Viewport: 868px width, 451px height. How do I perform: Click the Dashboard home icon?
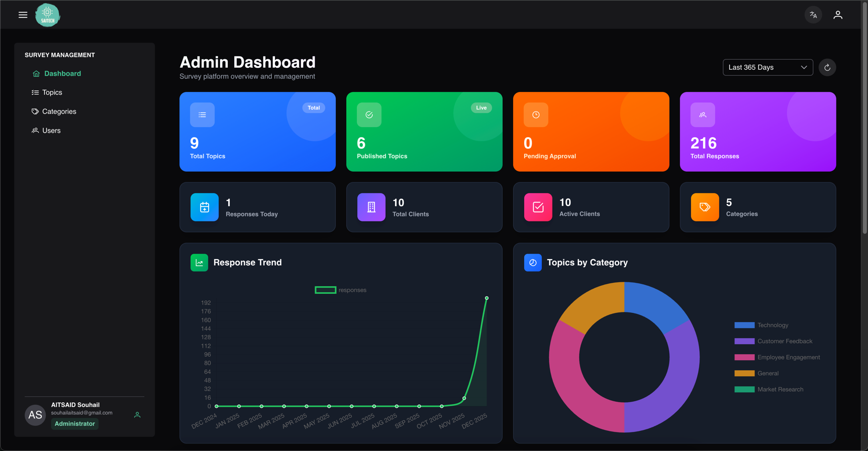pos(36,74)
